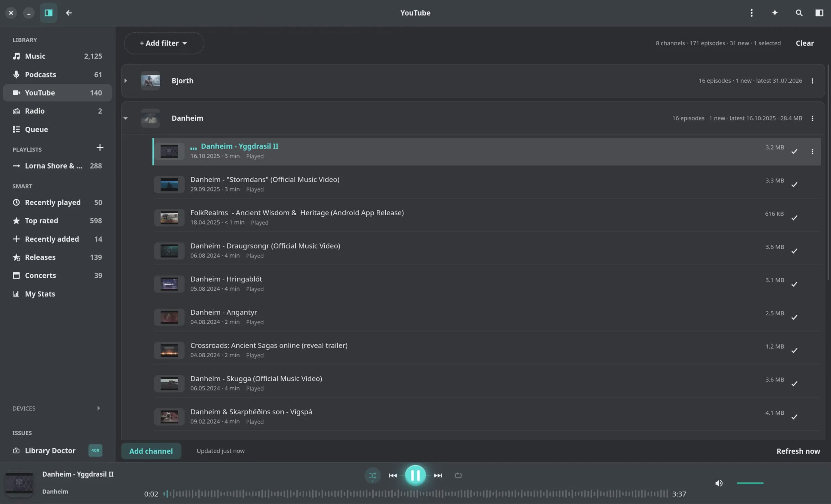The height and width of the screenshot is (504, 831).
Task: Play Danheim - Hringablót
Action: click(487, 283)
